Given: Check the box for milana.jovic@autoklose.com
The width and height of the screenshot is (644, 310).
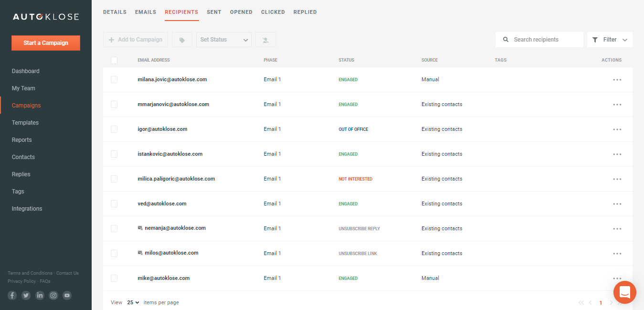Looking at the screenshot, I should (114, 79).
